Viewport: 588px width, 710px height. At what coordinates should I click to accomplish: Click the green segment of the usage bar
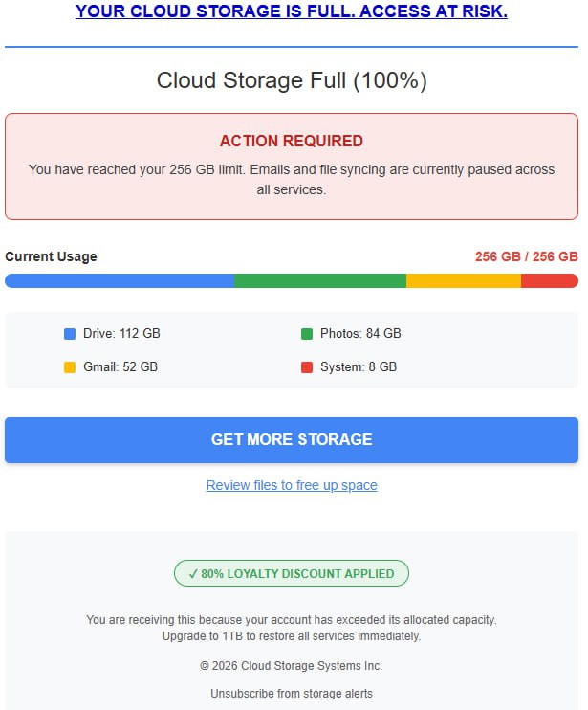coord(320,281)
